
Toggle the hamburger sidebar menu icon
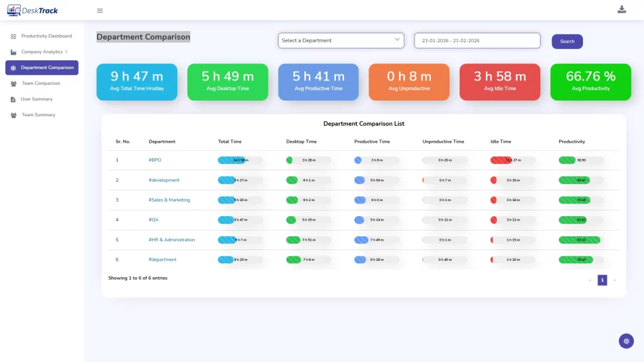[x=100, y=11]
